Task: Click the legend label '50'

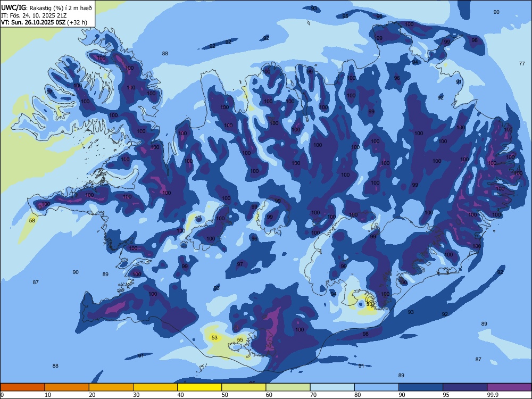Action: pos(225,395)
